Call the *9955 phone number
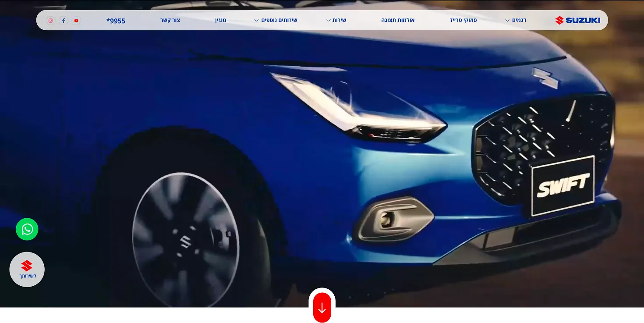 pyautogui.click(x=116, y=20)
